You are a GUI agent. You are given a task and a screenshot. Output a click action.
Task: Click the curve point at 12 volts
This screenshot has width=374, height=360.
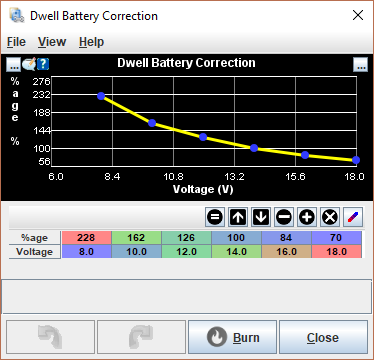point(203,137)
